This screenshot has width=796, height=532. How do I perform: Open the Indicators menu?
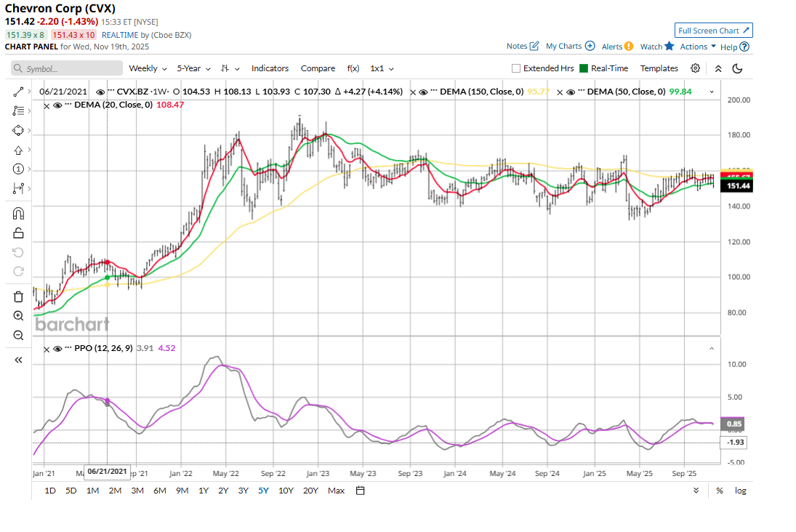[x=270, y=68]
